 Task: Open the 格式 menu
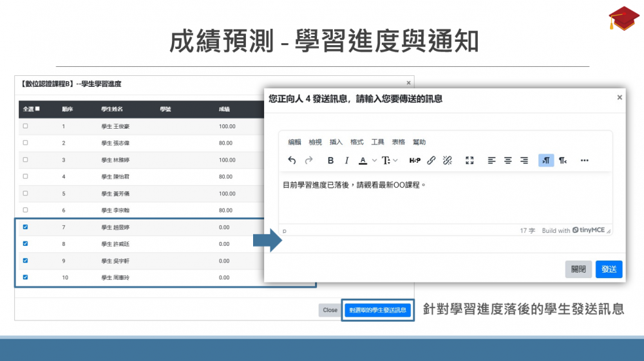point(357,142)
